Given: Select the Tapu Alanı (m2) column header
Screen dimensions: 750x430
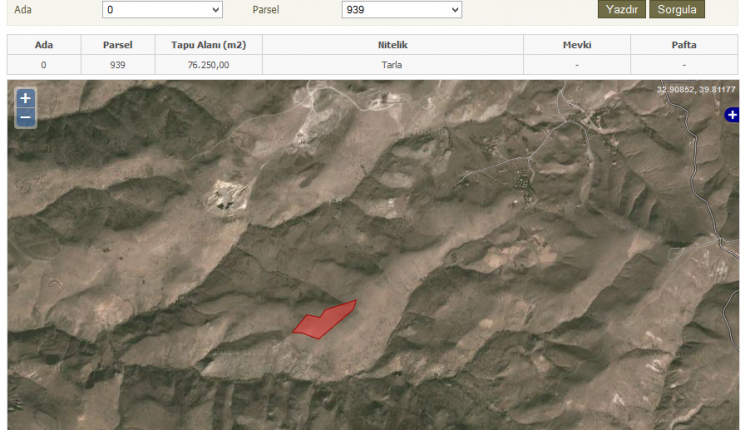Looking at the screenshot, I should (208, 45).
